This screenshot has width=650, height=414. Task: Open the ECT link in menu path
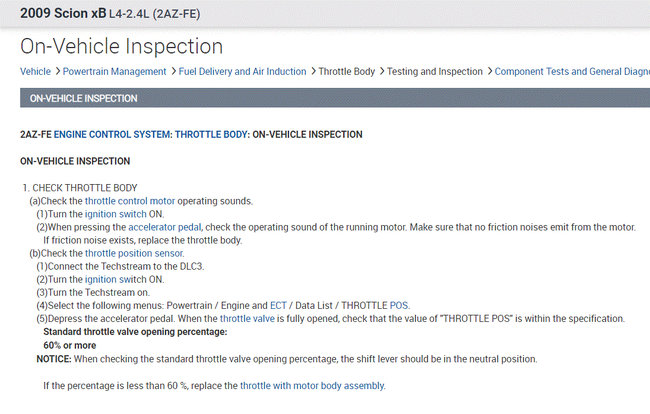(278, 305)
